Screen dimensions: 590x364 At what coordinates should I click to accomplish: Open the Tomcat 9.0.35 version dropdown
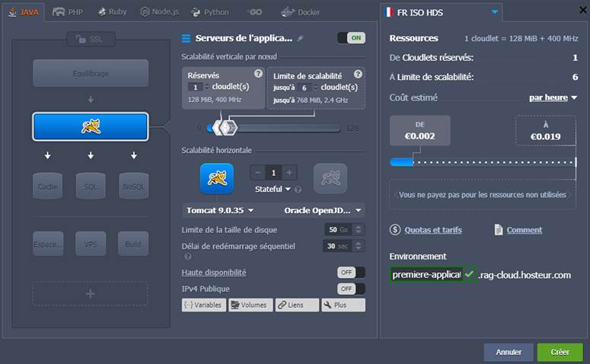point(219,210)
